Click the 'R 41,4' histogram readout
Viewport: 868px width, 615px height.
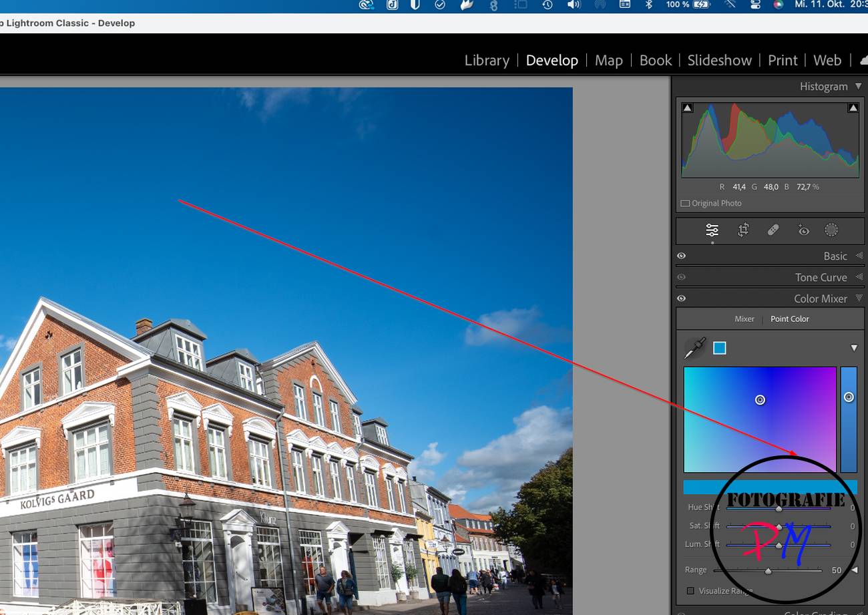click(x=732, y=187)
